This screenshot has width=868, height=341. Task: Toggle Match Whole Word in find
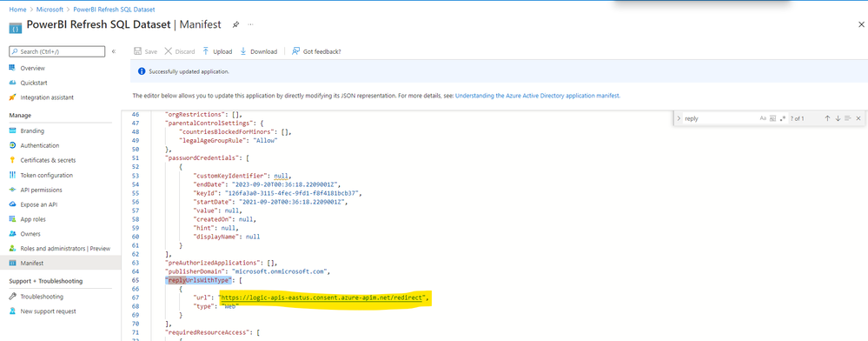click(x=772, y=118)
